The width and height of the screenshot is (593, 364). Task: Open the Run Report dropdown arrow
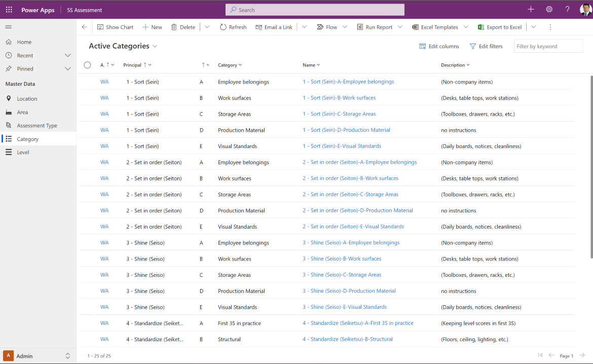click(x=400, y=27)
